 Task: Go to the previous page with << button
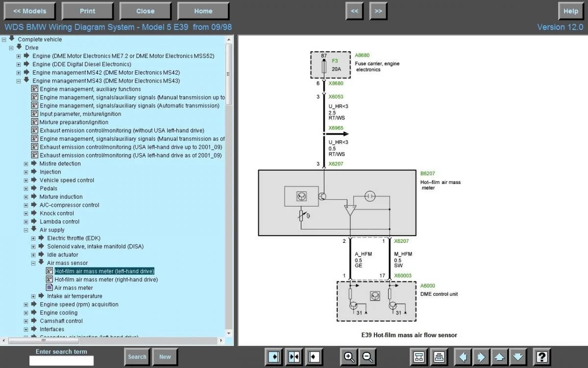click(x=354, y=11)
